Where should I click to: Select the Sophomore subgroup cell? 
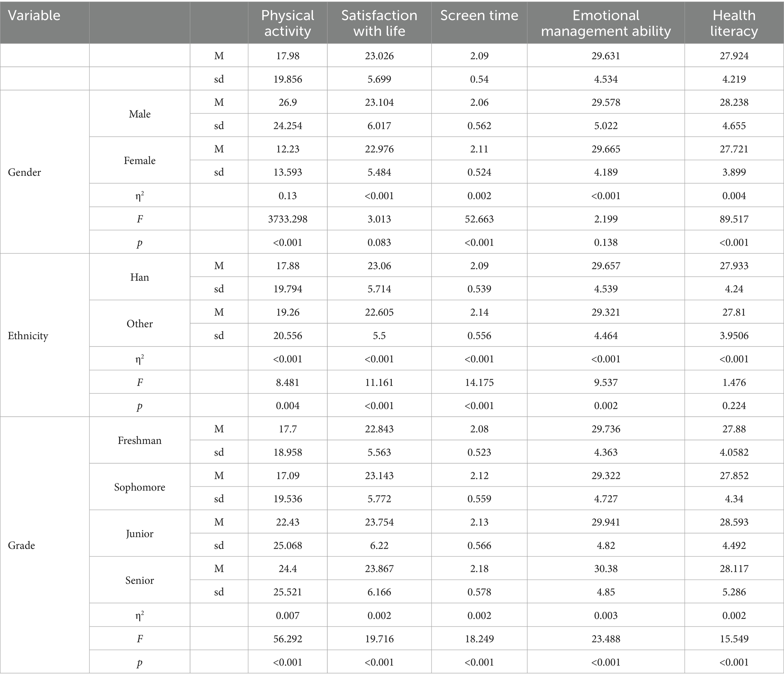pyautogui.click(x=140, y=487)
